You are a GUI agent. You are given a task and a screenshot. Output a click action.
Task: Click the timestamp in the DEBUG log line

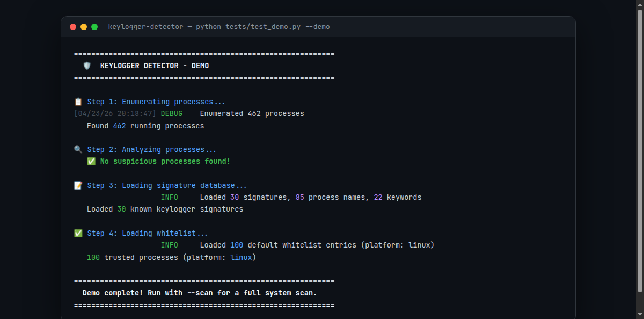pos(115,114)
